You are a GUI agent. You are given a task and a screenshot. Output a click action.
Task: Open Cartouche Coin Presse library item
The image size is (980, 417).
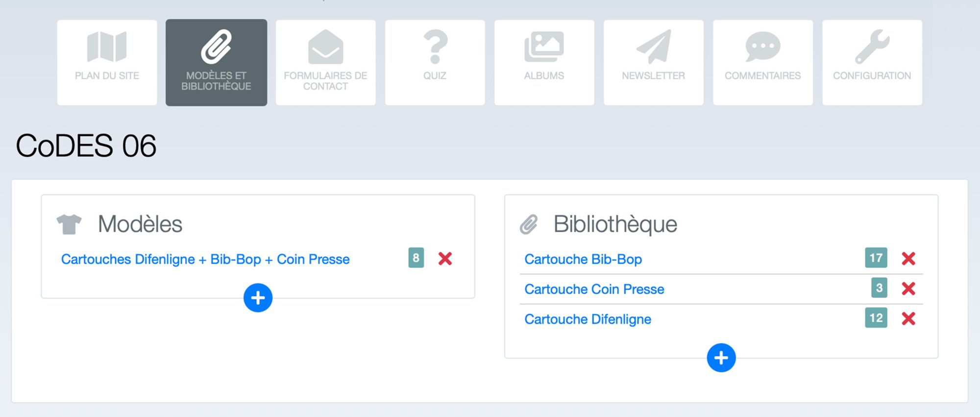tap(594, 289)
